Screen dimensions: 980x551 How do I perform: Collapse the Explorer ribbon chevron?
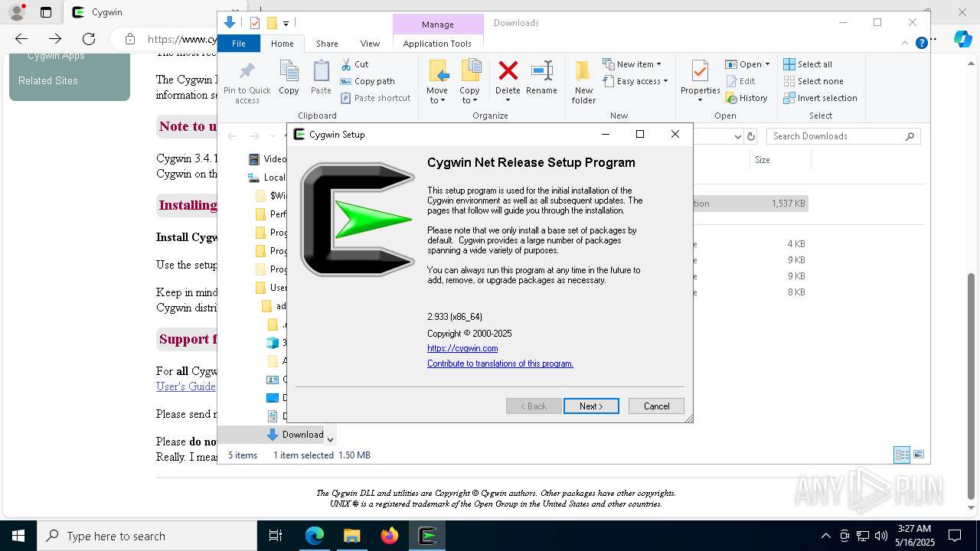[x=905, y=43]
